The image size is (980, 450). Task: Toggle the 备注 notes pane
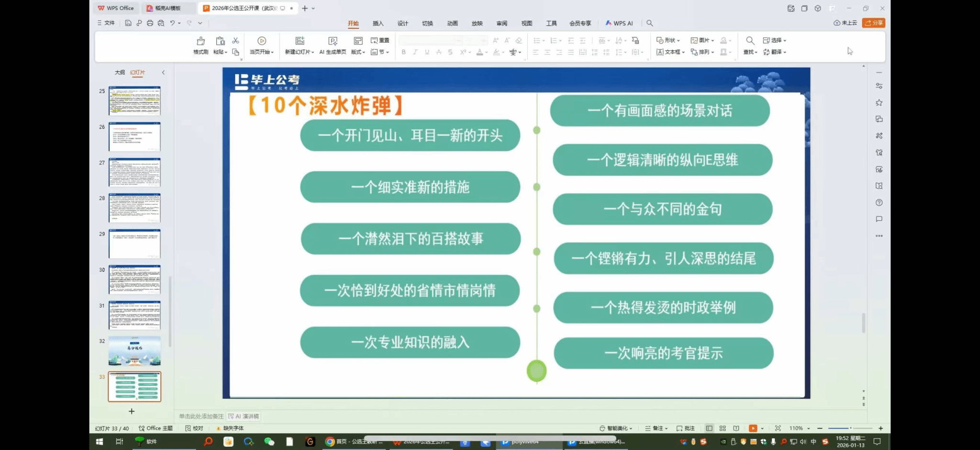[x=655, y=428]
